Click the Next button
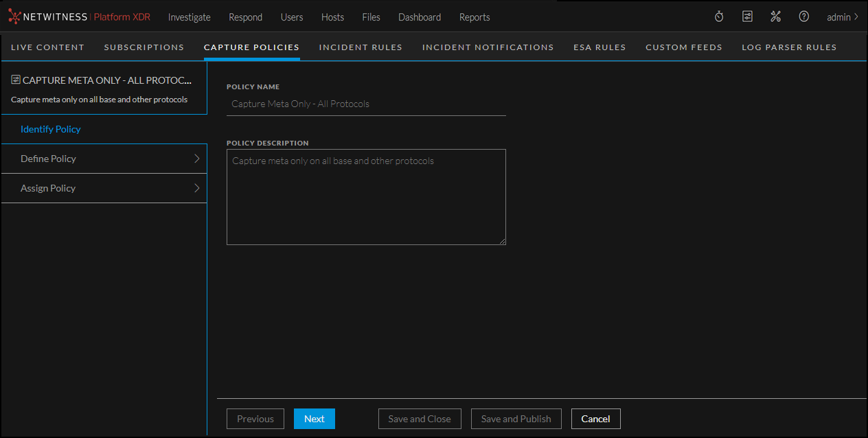The width and height of the screenshot is (868, 438). (x=314, y=419)
